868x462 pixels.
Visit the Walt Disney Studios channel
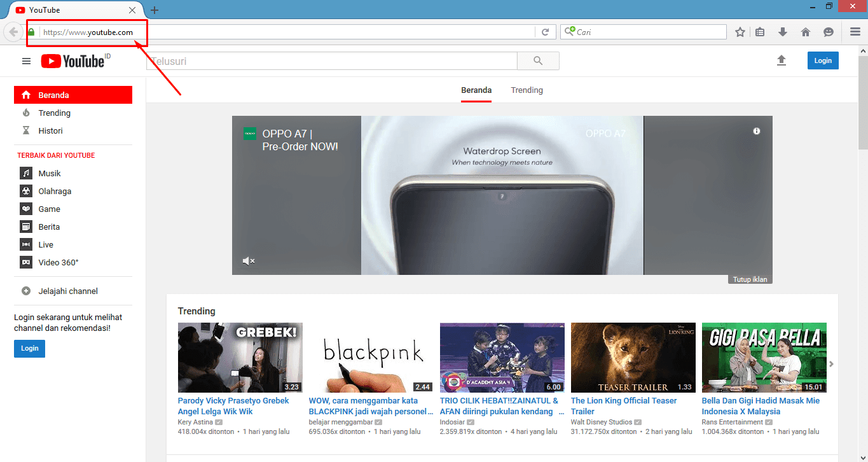602,422
